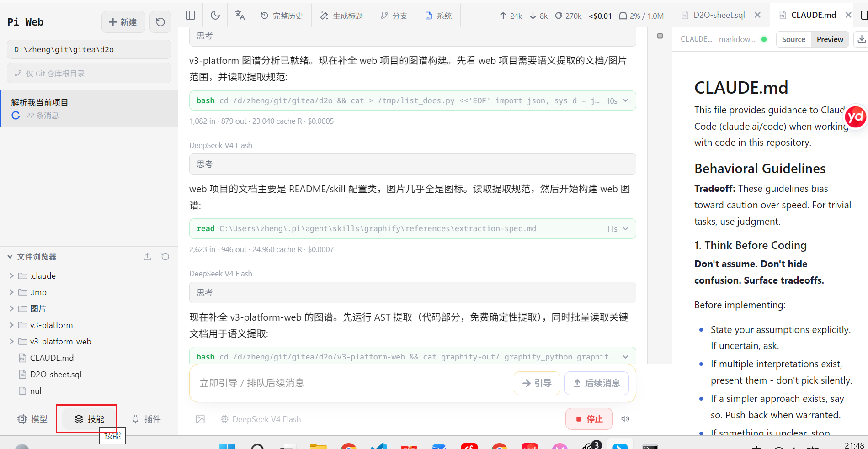Viewport: 868px width, 449px height.
Task: Expand the first 思考 thinking block
Action: pyautogui.click(x=412, y=36)
